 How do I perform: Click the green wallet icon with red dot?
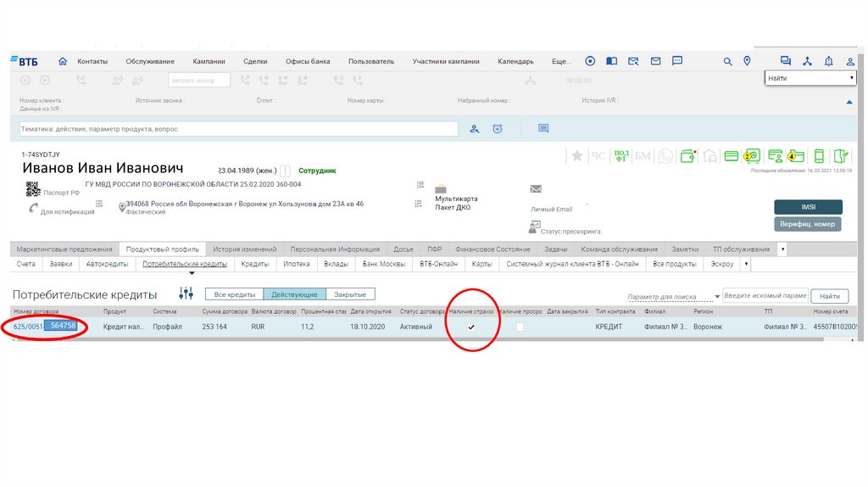(688, 156)
